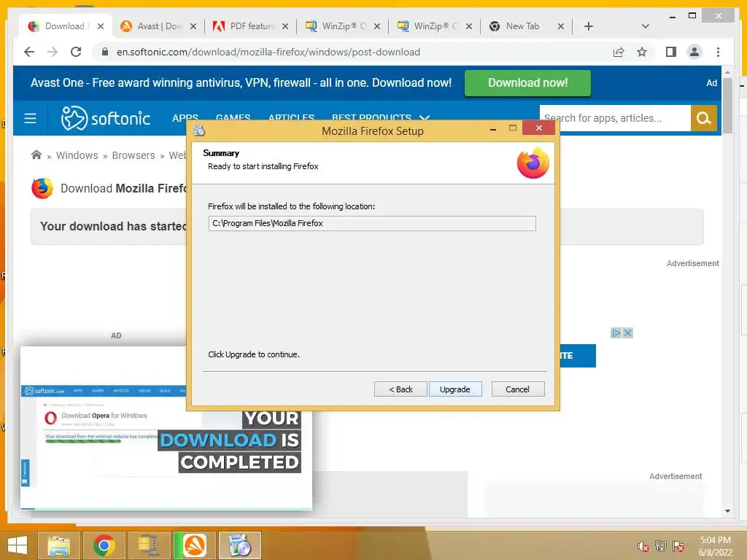Click the Firefox icon beside page title

[42, 188]
